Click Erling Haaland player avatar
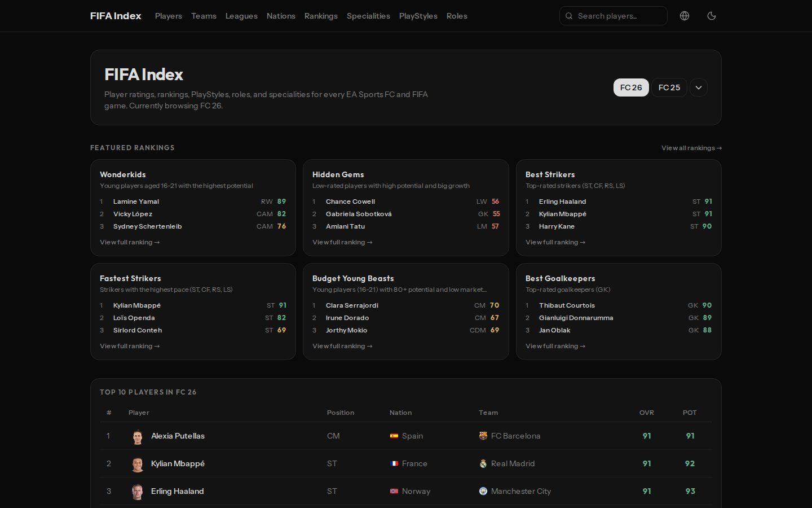 (138, 492)
